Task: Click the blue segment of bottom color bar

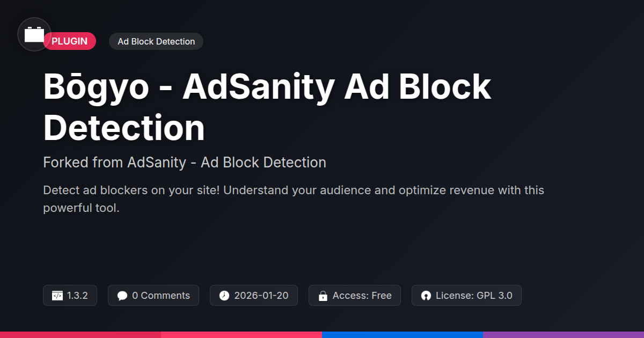Action: point(402,334)
